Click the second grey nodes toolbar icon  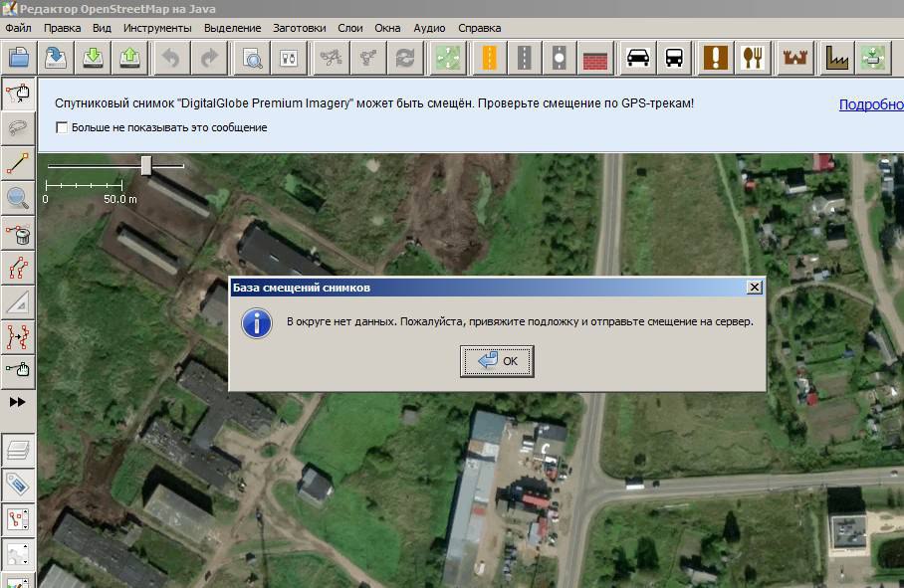pos(367,58)
